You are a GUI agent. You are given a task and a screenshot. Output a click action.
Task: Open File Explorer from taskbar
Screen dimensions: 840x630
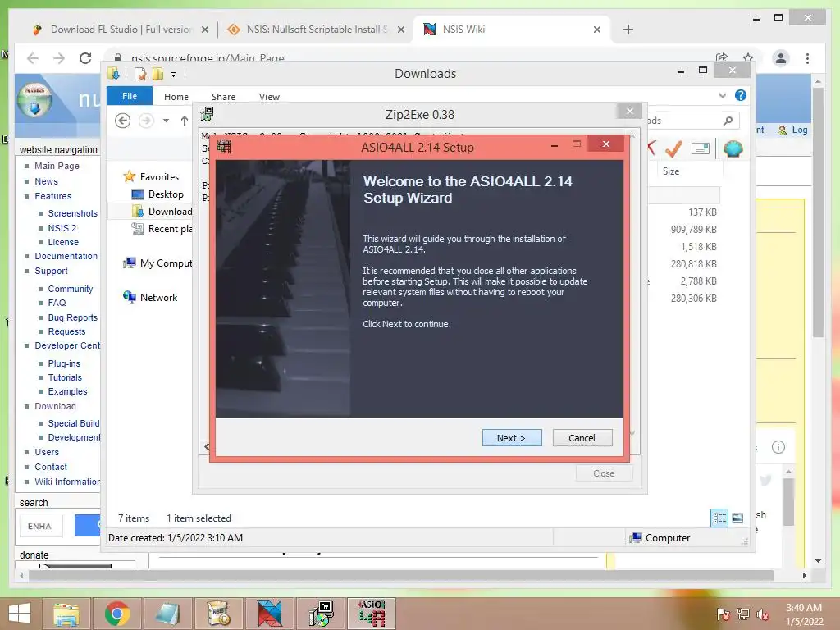point(66,614)
